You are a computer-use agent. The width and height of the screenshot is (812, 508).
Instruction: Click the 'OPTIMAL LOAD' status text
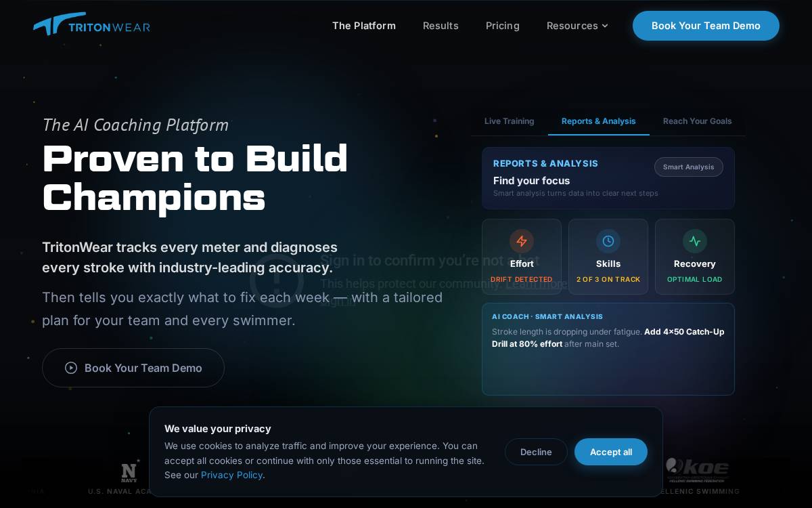[695, 280]
